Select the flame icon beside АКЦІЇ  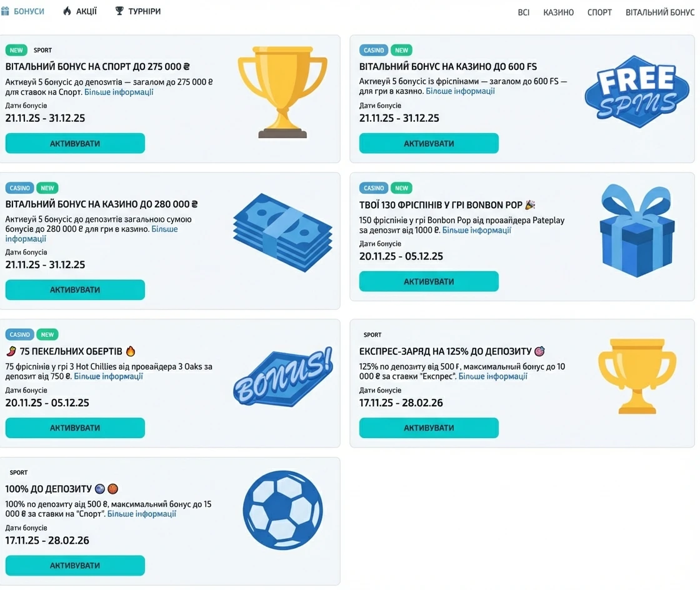pyautogui.click(x=66, y=11)
